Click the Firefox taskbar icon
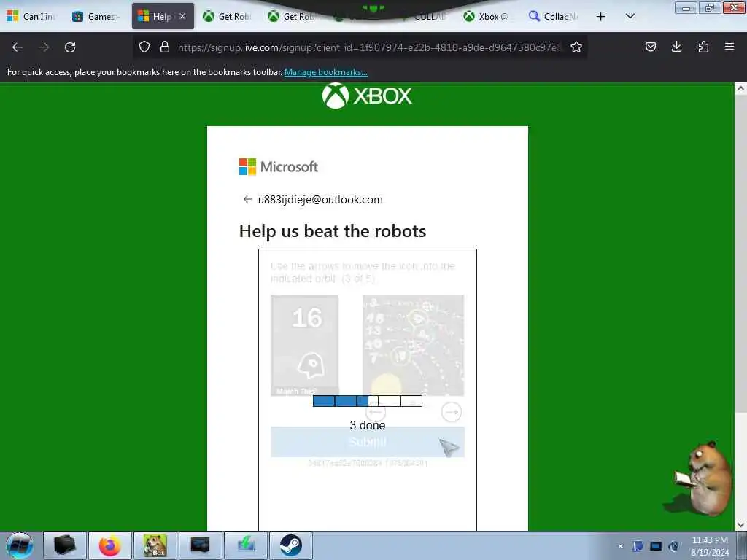 point(110,545)
